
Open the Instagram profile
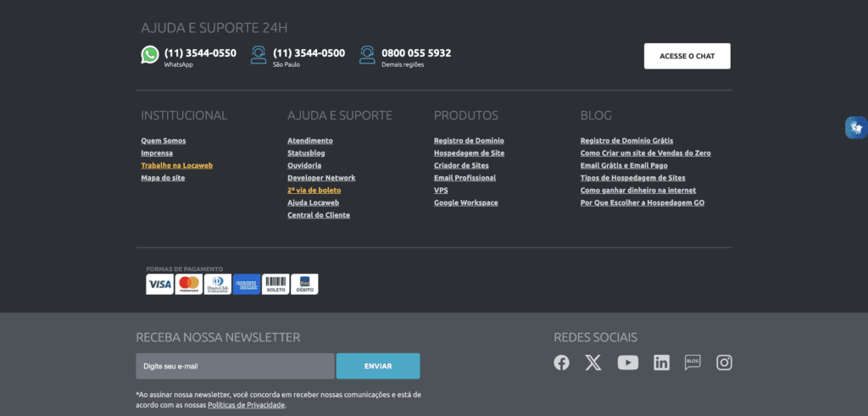pos(724,363)
